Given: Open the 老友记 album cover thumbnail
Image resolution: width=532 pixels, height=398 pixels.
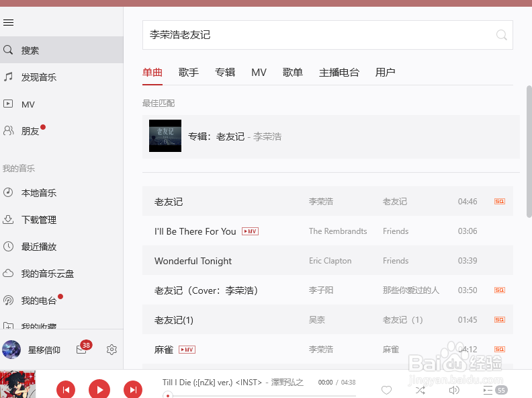Looking at the screenshot, I should [165, 136].
